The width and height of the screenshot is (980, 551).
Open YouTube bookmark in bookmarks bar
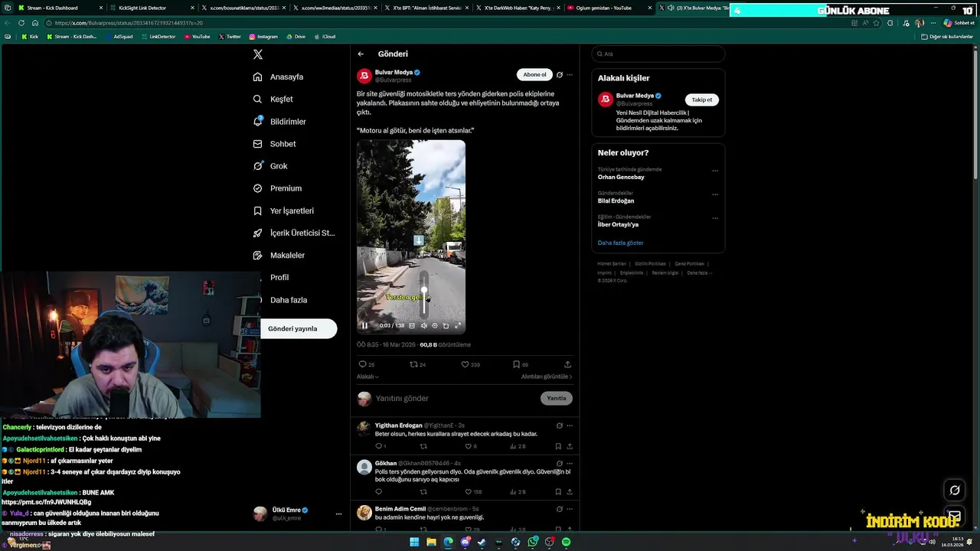point(198,37)
